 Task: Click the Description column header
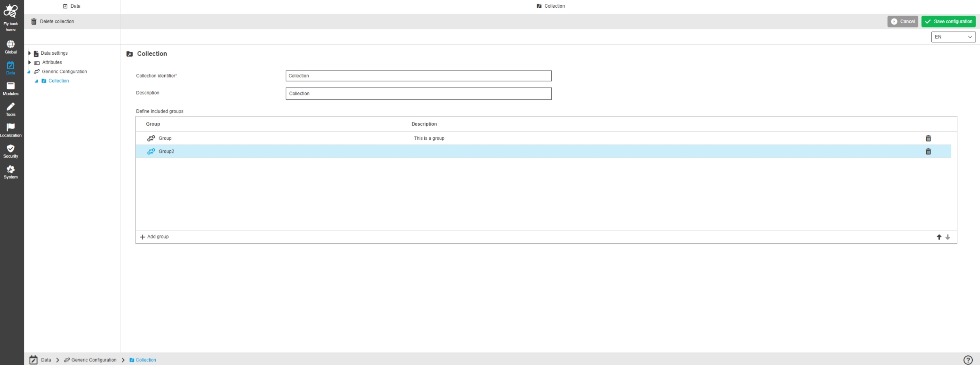point(424,124)
